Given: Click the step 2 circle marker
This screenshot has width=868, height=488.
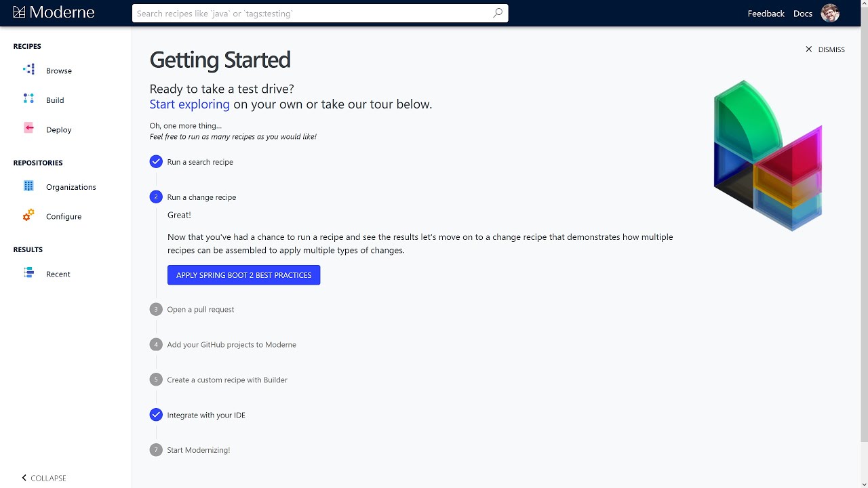Looking at the screenshot, I should pyautogui.click(x=156, y=197).
